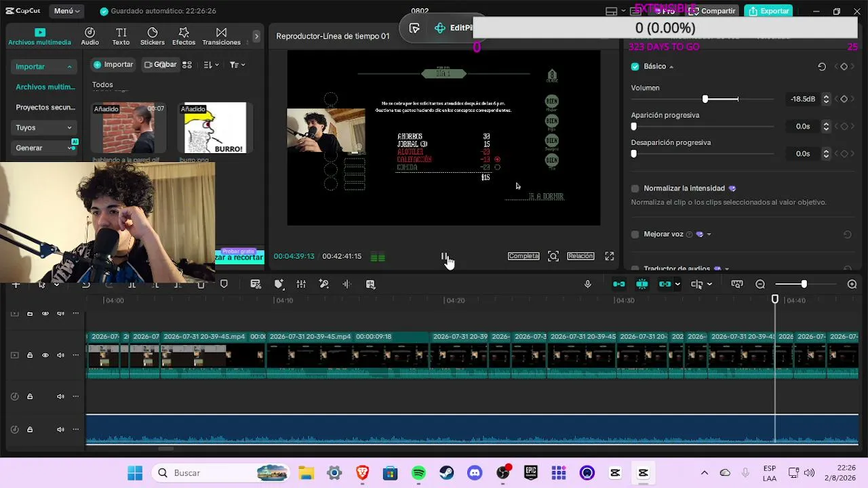Click the timeline audio split icon

(347, 284)
